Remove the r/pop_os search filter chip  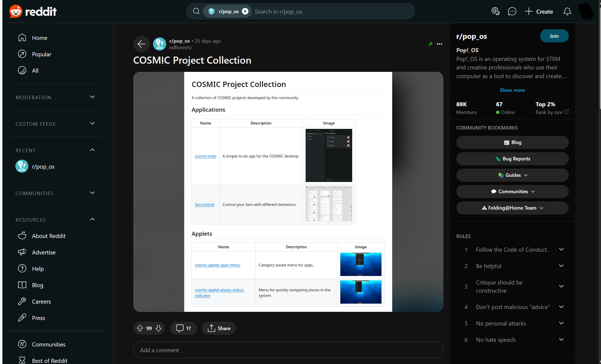click(x=245, y=11)
